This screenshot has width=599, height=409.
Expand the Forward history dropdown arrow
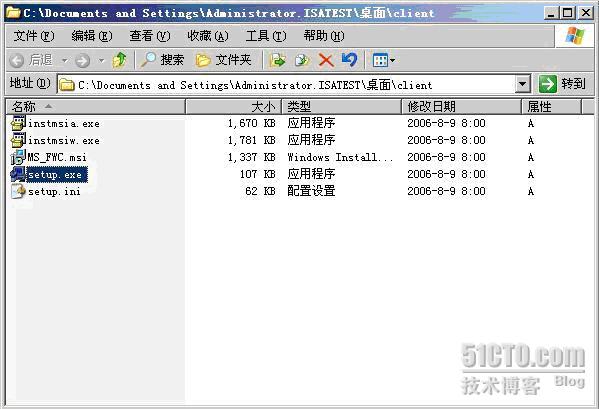(102, 60)
